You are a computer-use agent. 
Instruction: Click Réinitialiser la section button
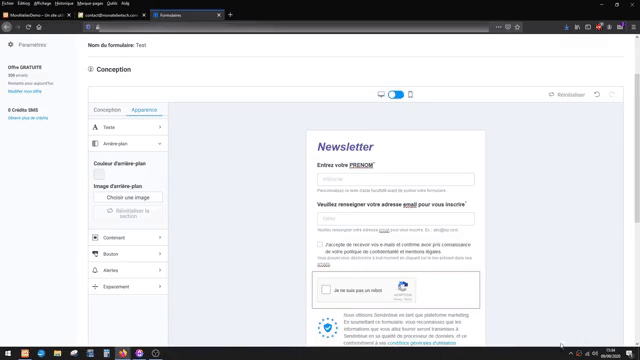128,213
